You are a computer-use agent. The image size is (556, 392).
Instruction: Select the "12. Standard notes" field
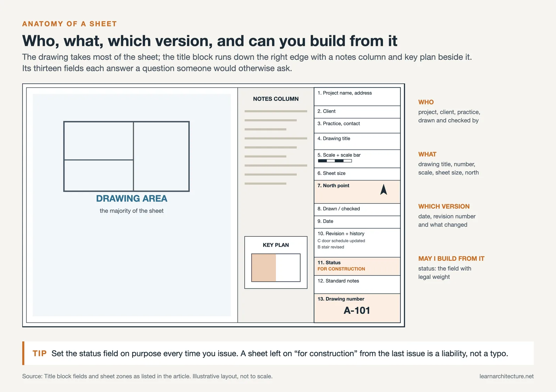tap(357, 285)
